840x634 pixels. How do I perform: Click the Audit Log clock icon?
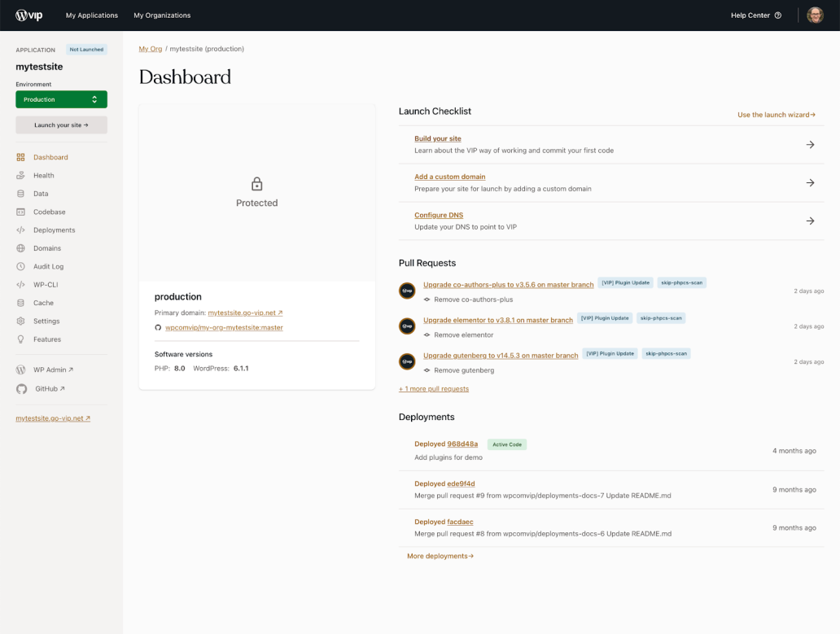(x=20, y=266)
